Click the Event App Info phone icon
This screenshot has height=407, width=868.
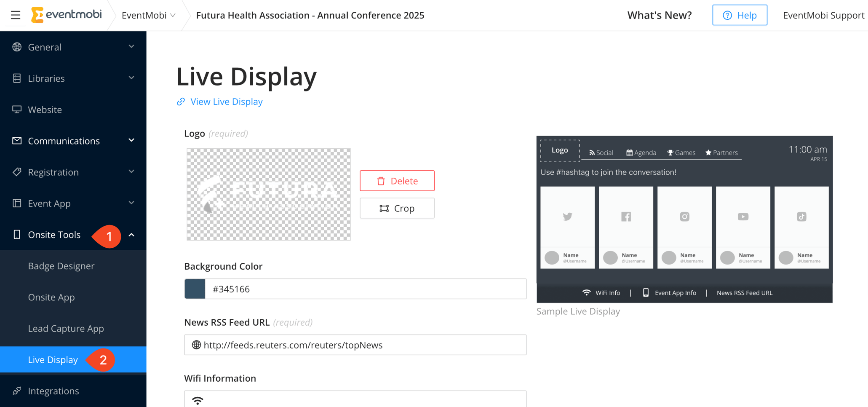646,292
